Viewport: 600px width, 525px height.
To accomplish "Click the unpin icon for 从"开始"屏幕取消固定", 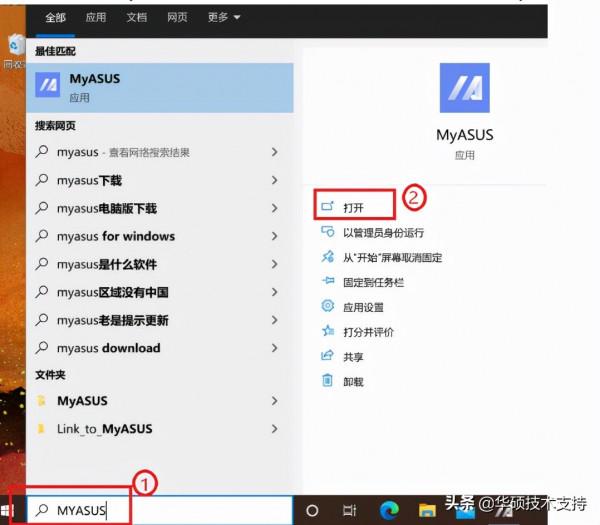I will [328, 257].
